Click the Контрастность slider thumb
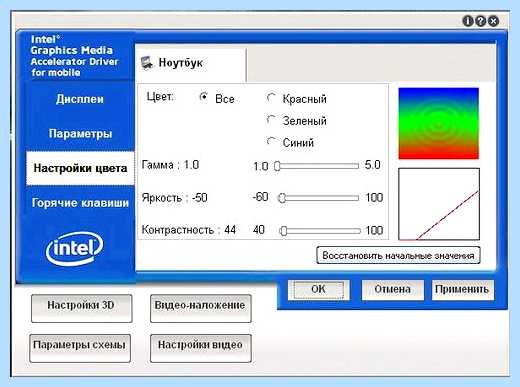 [284, 231]
